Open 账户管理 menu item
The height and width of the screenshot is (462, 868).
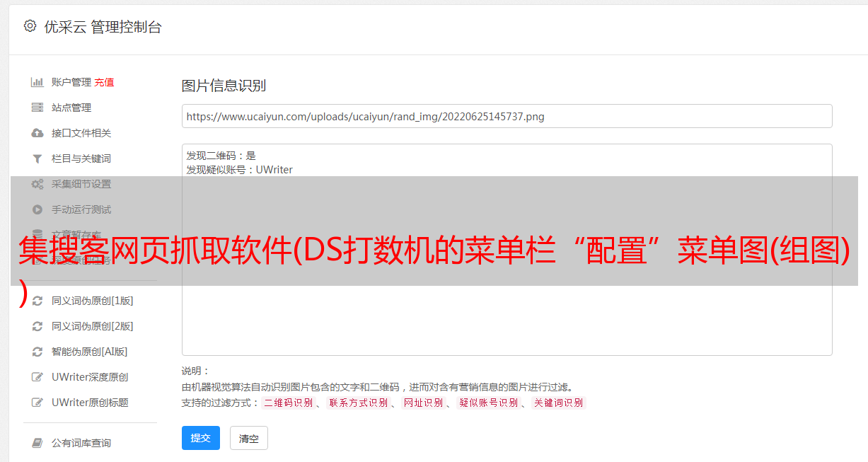(x=71, y=82)
